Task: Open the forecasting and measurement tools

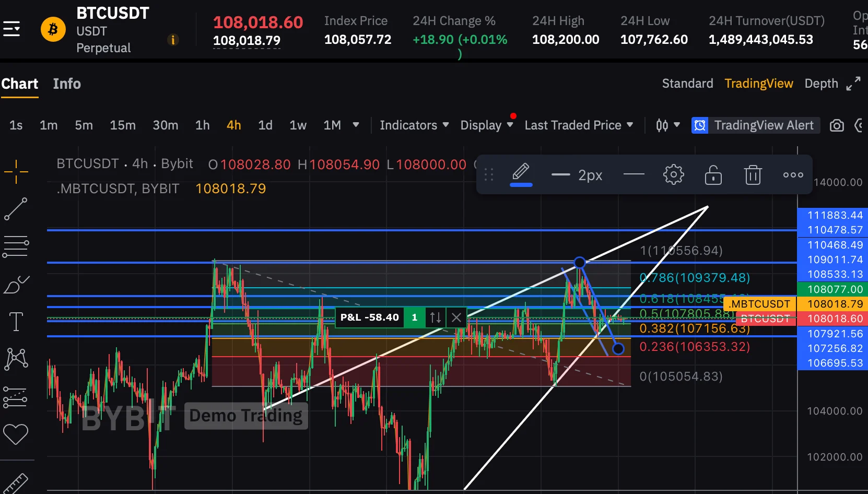Action: (x=15, y=397)
